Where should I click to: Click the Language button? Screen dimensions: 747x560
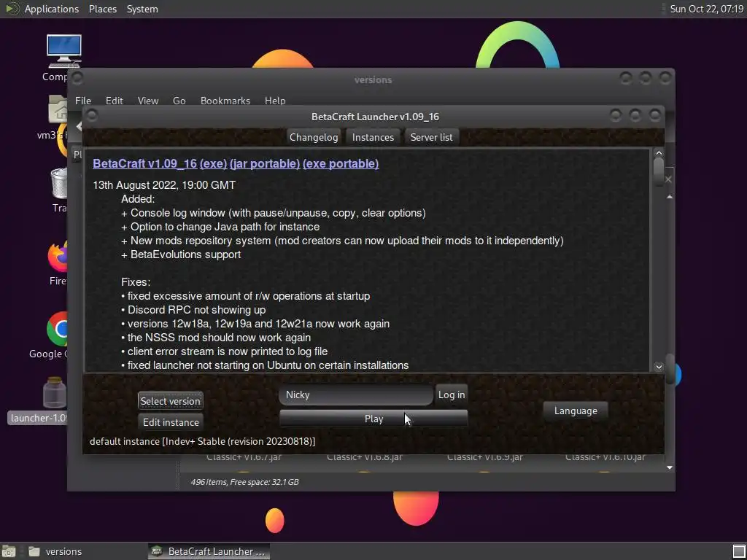[x=576, y=411]
